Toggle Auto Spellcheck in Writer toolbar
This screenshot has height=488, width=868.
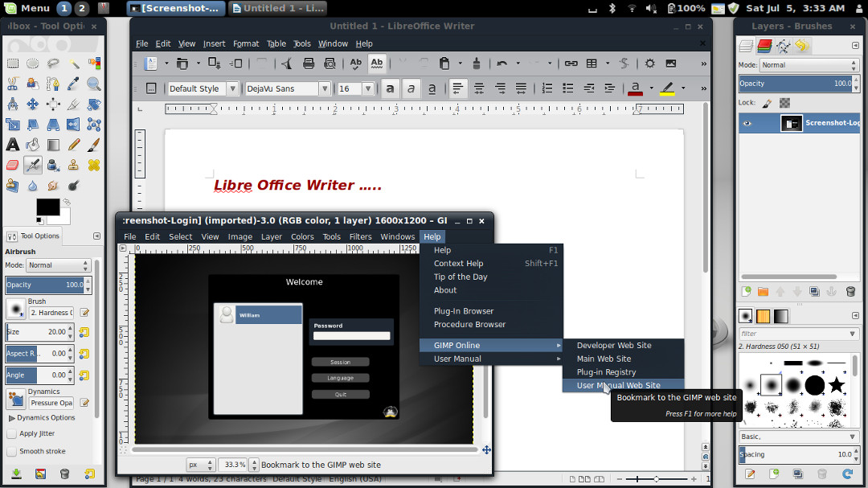(x=376, y=64)
